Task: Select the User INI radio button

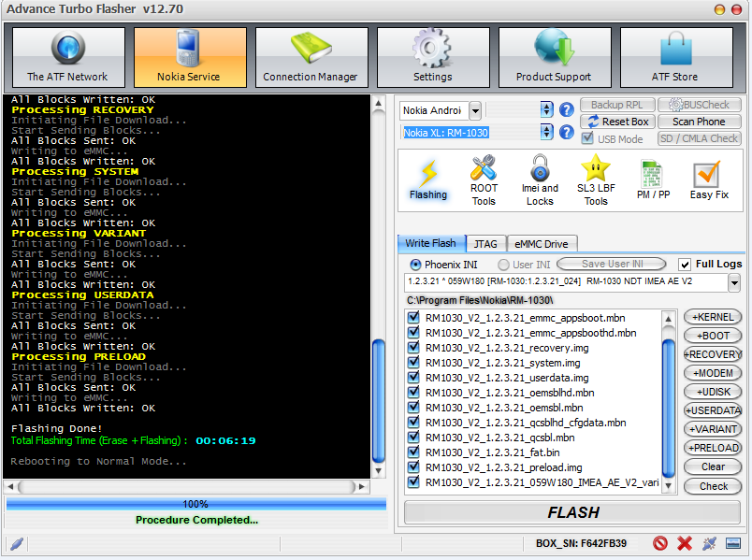Action: pyautogui.click(x=503, y=265)
